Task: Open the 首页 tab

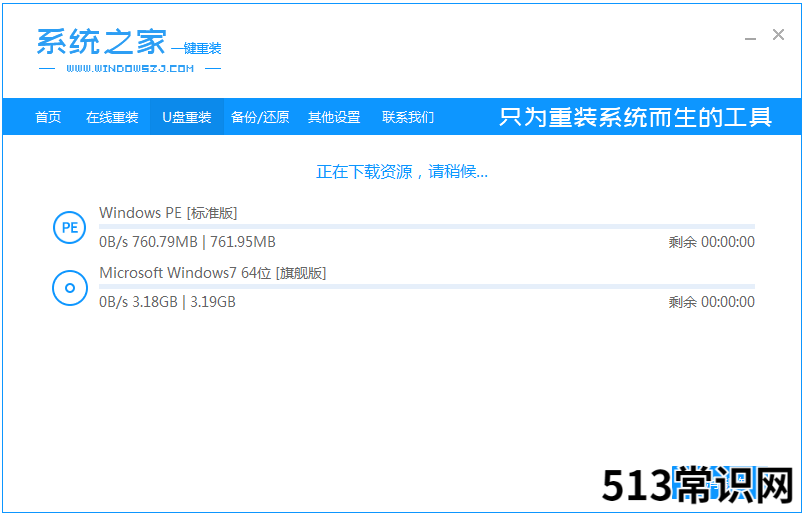Action: (48, 117)
